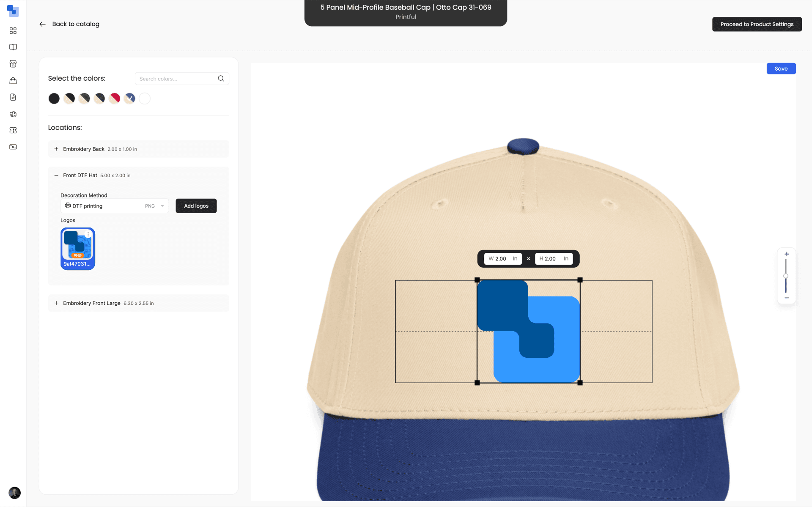This screenshot has width=812, height=507.
Task: Click Proceed to Product Settings
Action: (x=757, y=24)
